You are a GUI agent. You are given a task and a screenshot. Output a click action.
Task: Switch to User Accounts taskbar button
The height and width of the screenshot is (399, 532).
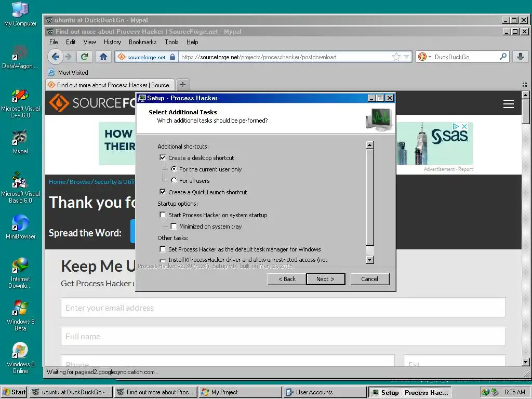tap(325, 392)
